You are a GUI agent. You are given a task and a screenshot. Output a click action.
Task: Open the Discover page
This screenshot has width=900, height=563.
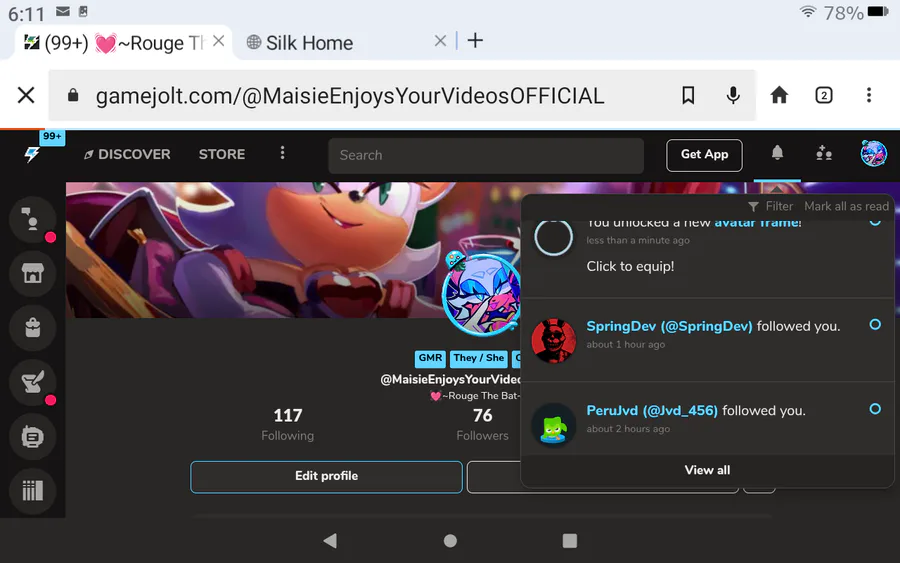point(127,154)
